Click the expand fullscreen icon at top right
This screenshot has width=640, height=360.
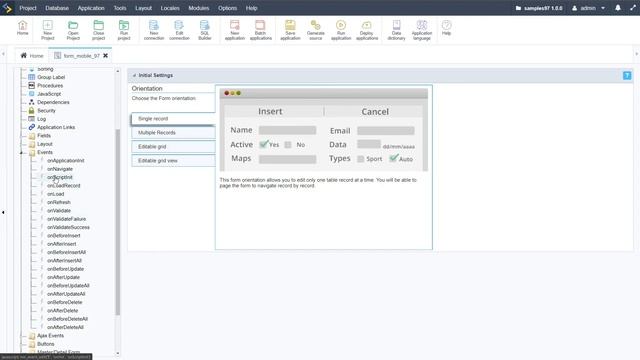point(633,8)
